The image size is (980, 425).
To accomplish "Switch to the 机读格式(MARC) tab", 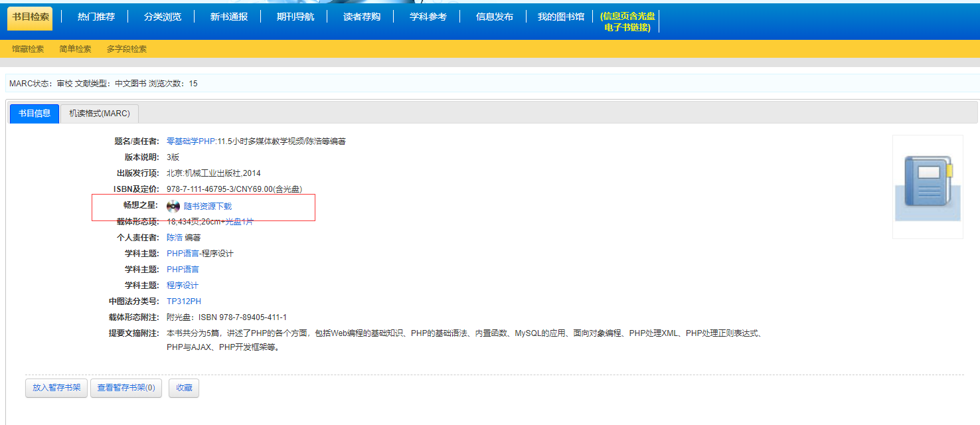I will [x=100, y=114].
